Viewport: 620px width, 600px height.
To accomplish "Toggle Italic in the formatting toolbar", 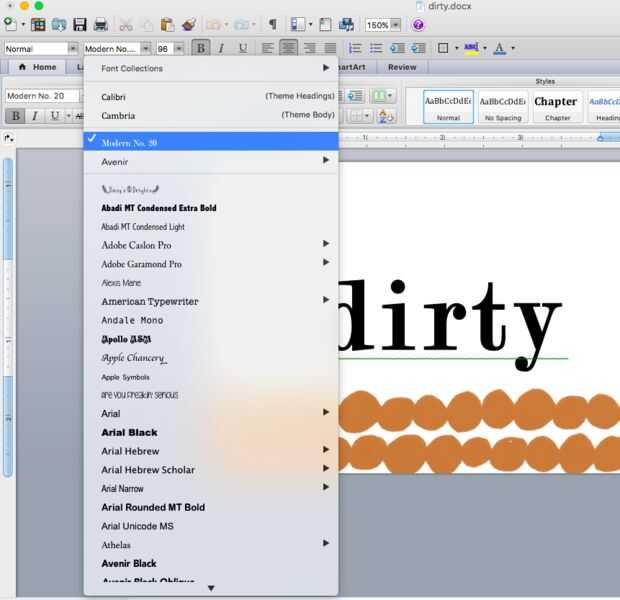I will click(x=221, y=48).
